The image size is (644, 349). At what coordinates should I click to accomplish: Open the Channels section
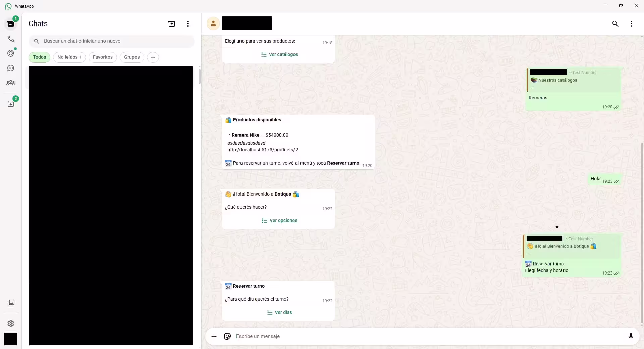pyautogui.click(x=11, y=68)
